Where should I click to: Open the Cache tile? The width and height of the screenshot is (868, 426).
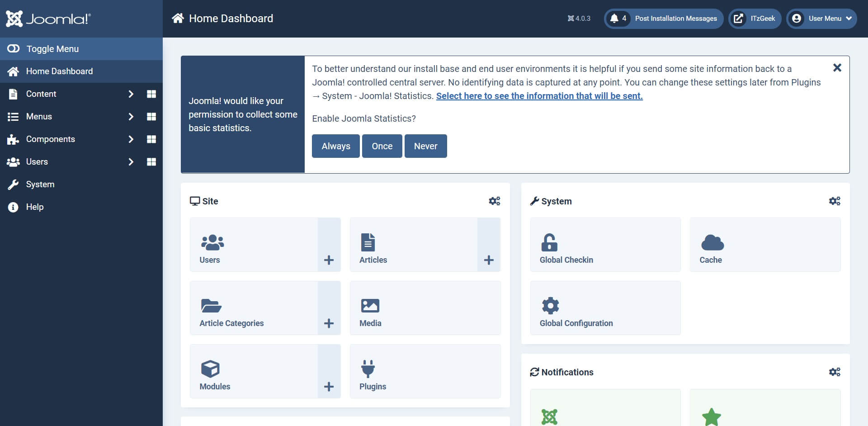click(x=765, y=245)
